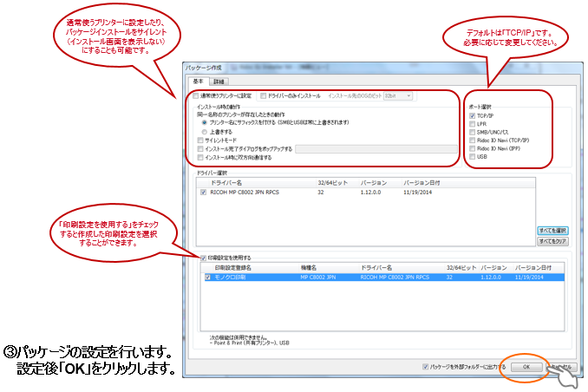Check the LPR port option
This screenshot has height=392, width=588.
pos(473,126)
